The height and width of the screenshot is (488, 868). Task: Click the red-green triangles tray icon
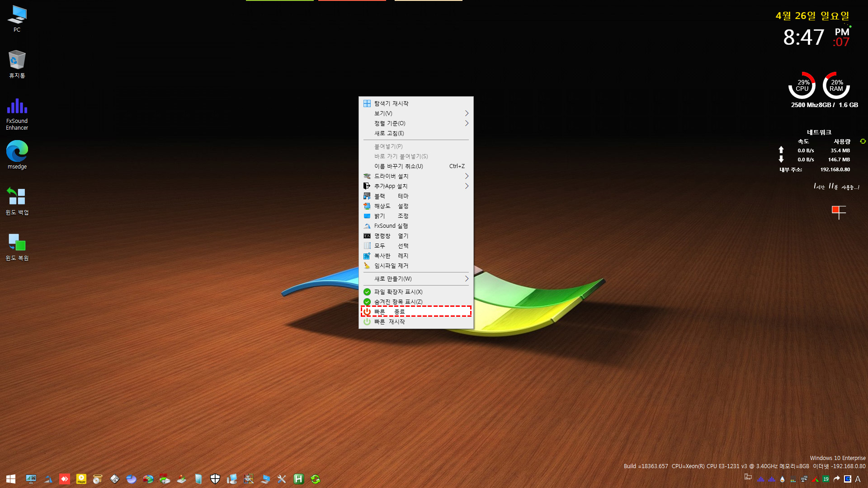point(815,479)
